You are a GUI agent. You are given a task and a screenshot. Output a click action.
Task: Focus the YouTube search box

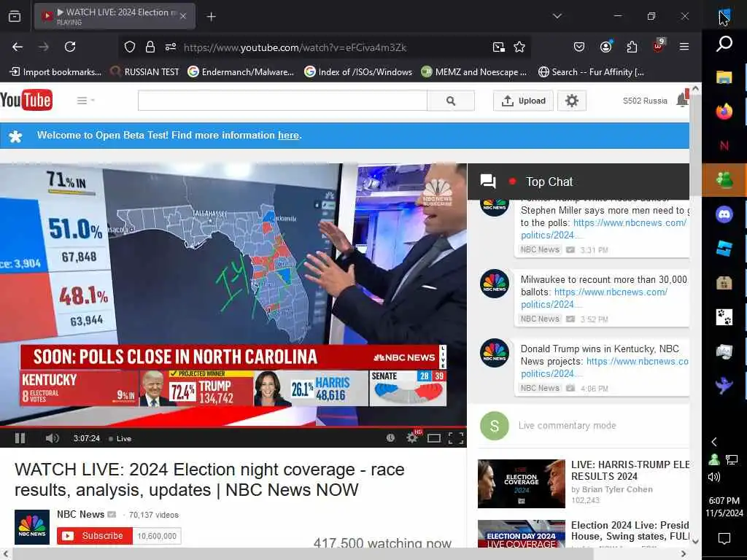pyautogui.click(x=282, y=101)
